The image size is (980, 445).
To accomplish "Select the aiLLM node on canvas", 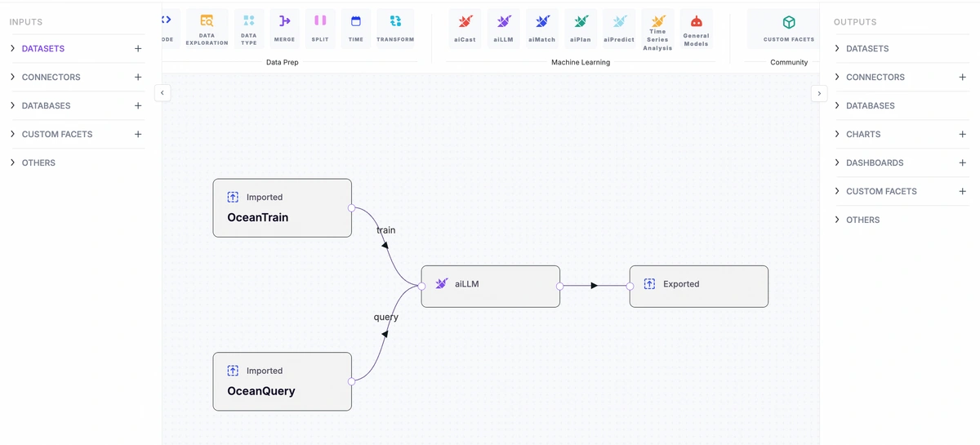I will [491, 286].
